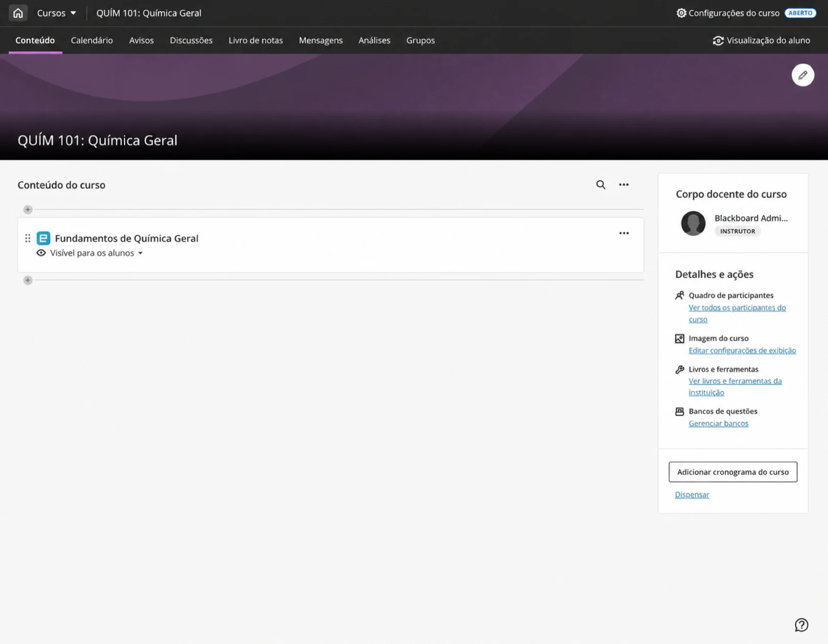828x644 pixels.
Task: Open the Grupos tab
Action: tap(420, 40)
